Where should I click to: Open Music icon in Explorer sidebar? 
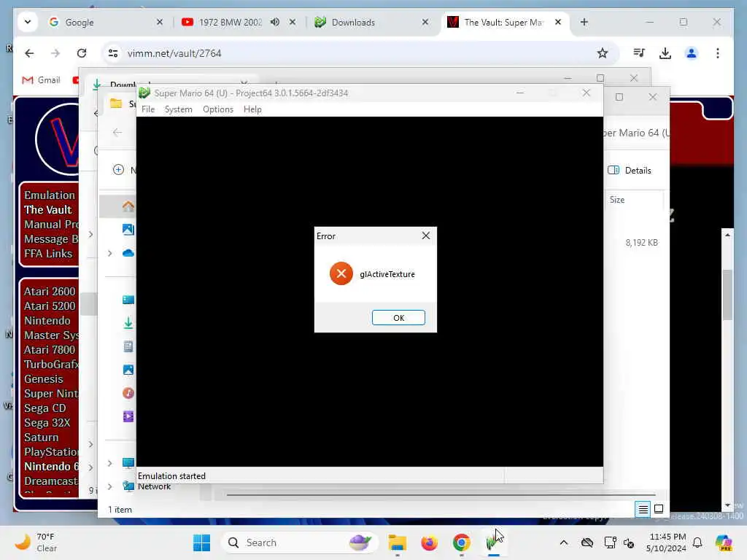click(x=128, y=393)
